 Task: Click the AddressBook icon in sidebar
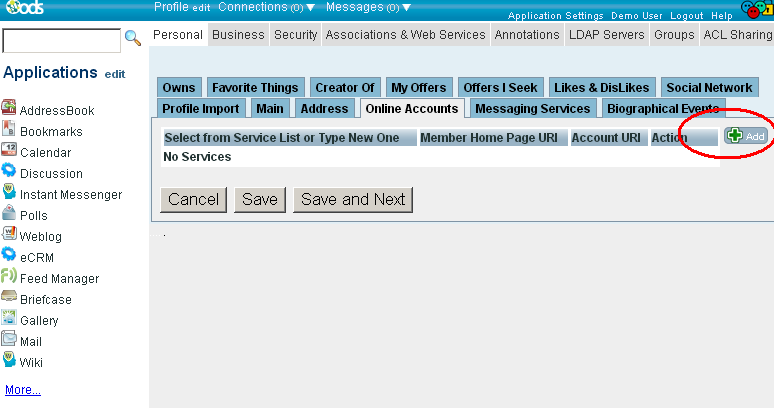[x=9, y=108]
